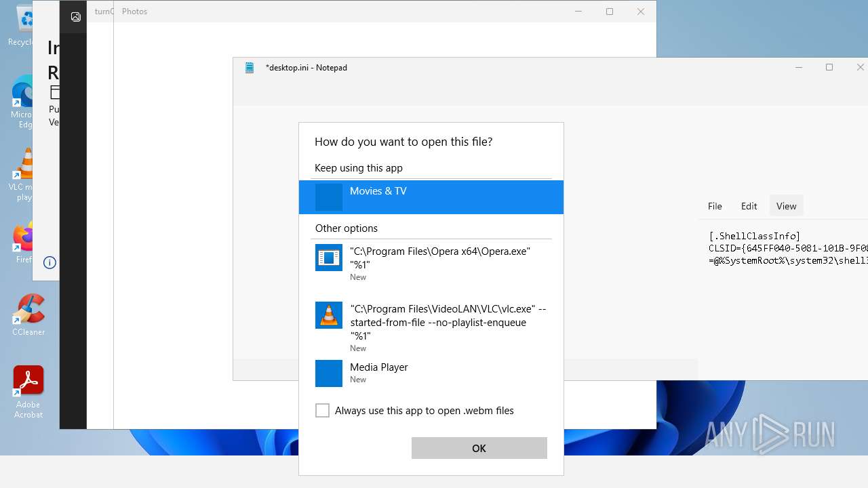Click the 'Keep using this app' heading

359,168
